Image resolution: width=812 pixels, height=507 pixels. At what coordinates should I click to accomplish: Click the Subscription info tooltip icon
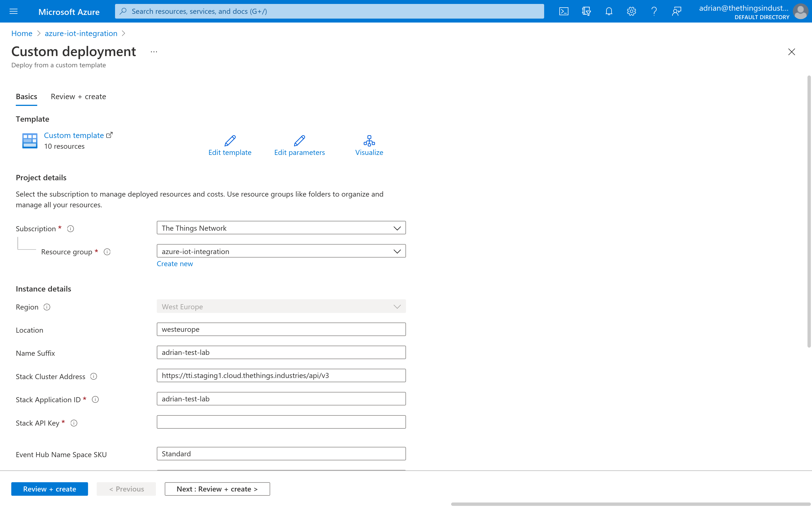coord(70,228)
